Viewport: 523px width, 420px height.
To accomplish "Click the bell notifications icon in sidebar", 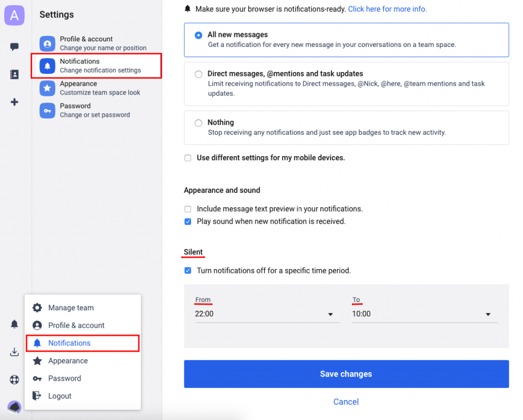I will pyautogui.click(x=14, y=324).
